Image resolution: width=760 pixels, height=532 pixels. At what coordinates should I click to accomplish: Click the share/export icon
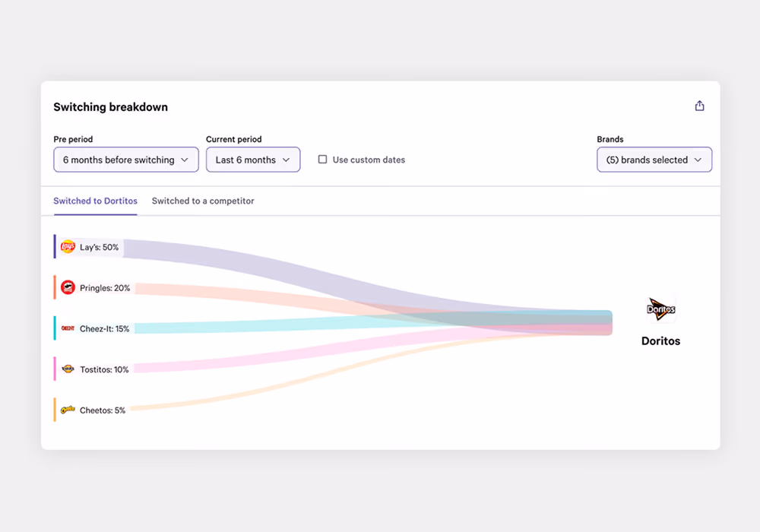(x=699, y=106)
